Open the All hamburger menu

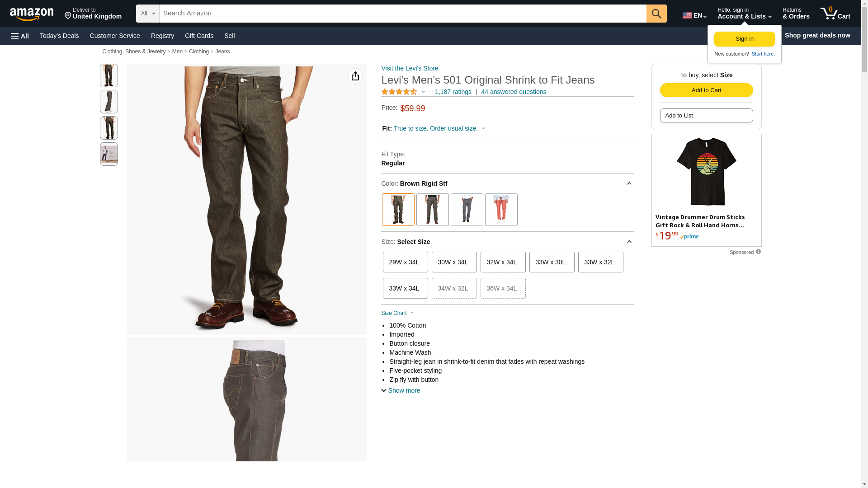click(x=20, y=36)
